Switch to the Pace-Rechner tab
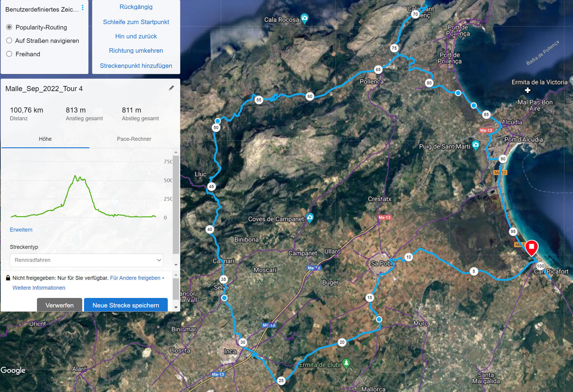This screenshot has height=392, width=573. [134, 139]
